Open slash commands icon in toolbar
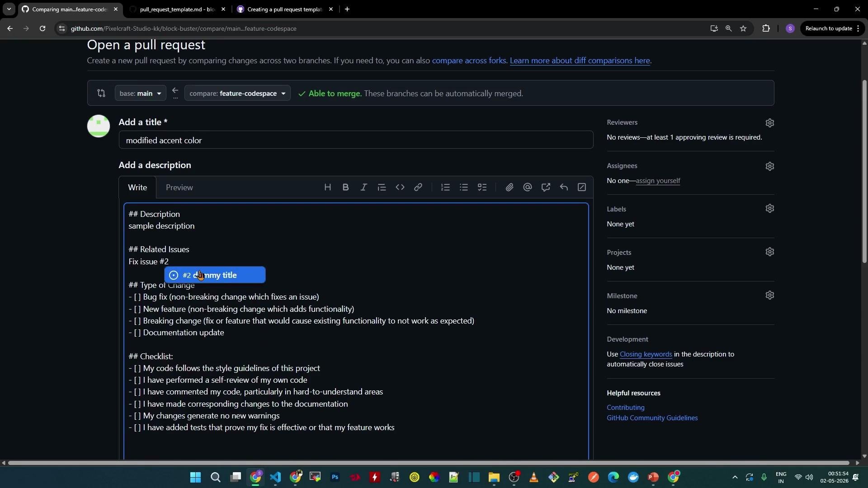868x488 pixels. tap(582, 188)
